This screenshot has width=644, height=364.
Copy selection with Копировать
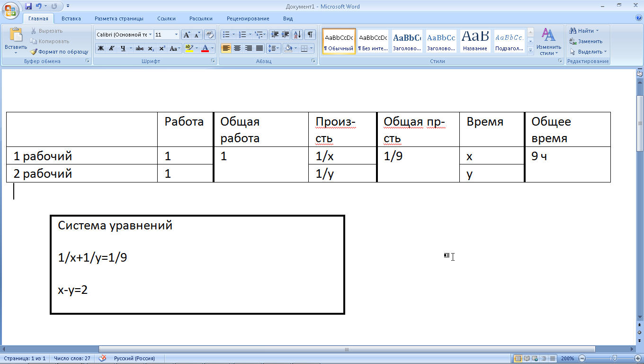click(49, 41)
